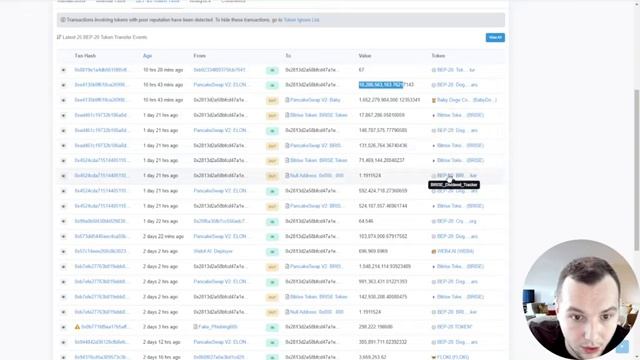This screenshot has width=640, height=360.
Task: Click contract icon beside PancakeSwap V2: Baby recipient
Action: pyautogui.click(x=287, y=100)
